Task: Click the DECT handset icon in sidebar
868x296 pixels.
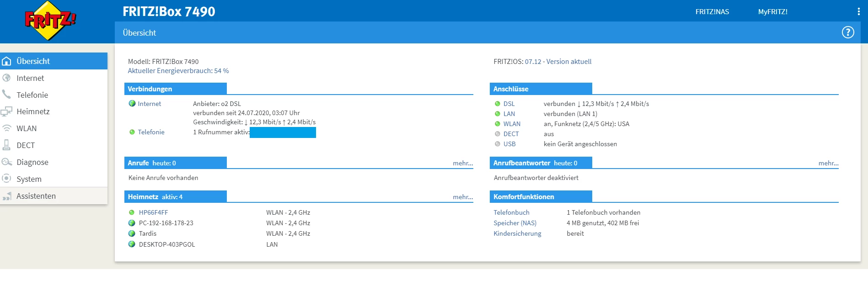Action: point(6,145)
